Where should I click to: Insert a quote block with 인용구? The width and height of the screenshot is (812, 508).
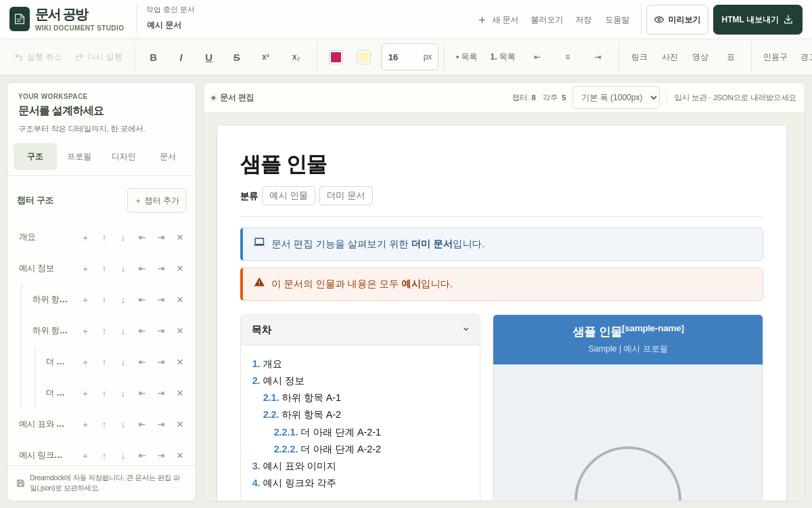tap(775, 57)
